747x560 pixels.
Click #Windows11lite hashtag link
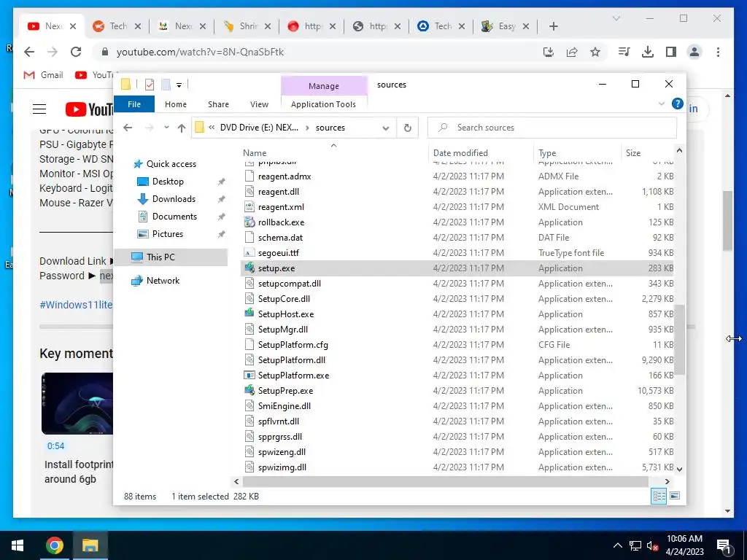(76, 305)
